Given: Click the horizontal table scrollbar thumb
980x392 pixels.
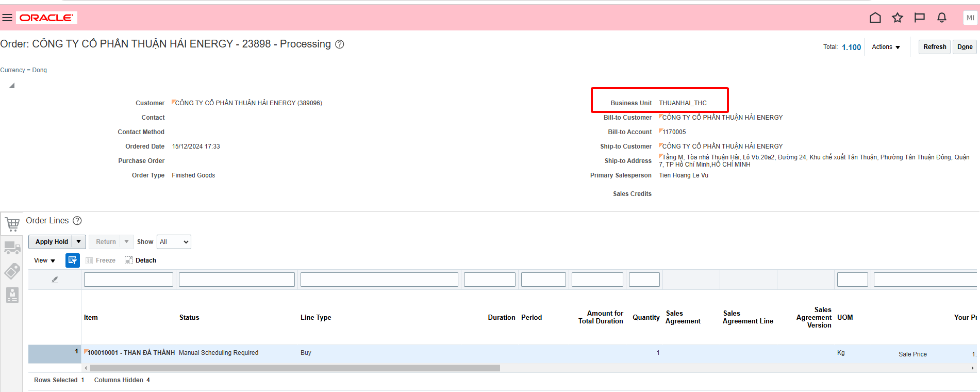Looking at the screenshot, I should 295,368.
